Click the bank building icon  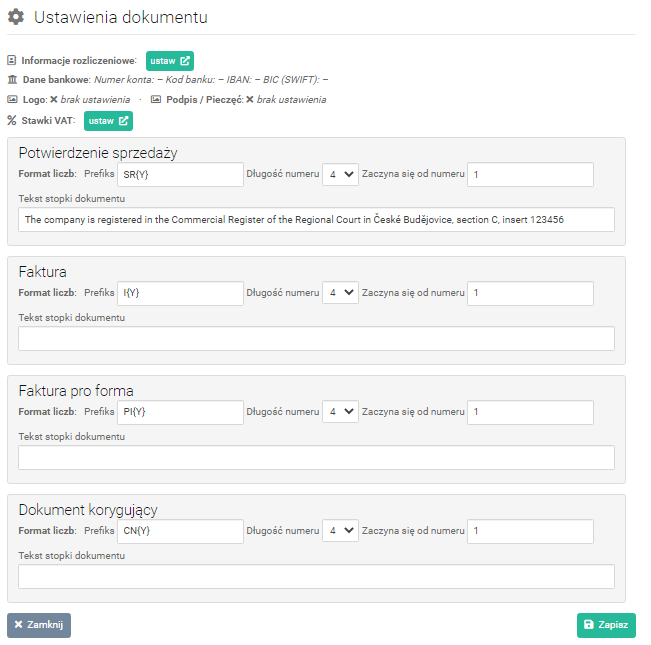[x=12, y=79]
